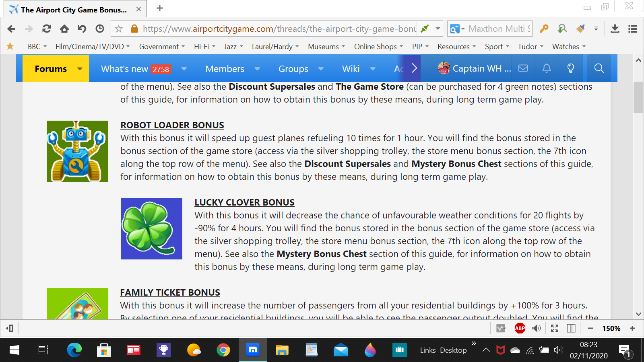Toggle the browser sound mute icon
644x362 pixels.
[x=537, y=328]
